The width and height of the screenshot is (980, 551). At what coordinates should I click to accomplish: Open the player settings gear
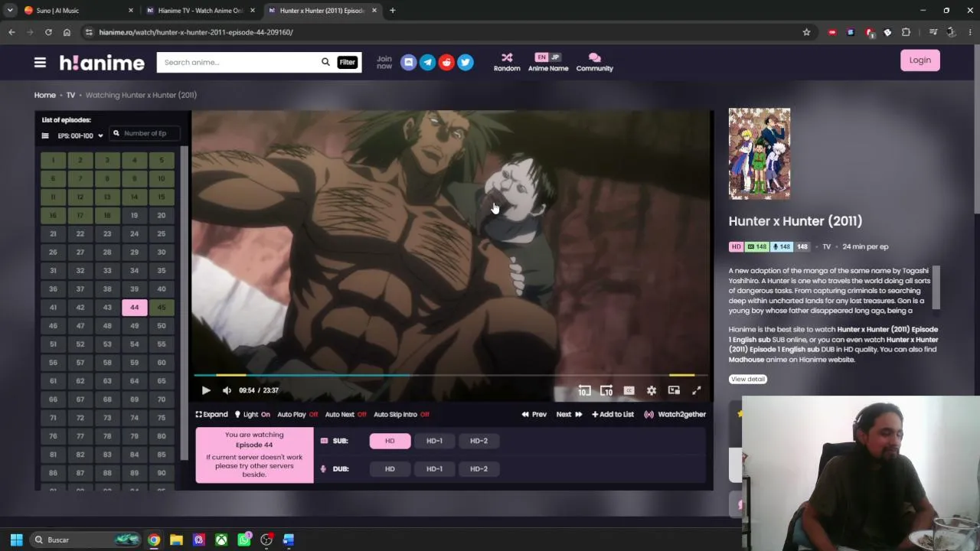(652, 390)
